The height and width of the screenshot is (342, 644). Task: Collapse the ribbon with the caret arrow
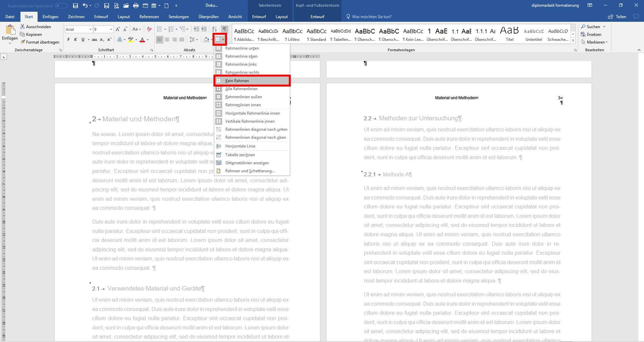[x=639, y=50]
